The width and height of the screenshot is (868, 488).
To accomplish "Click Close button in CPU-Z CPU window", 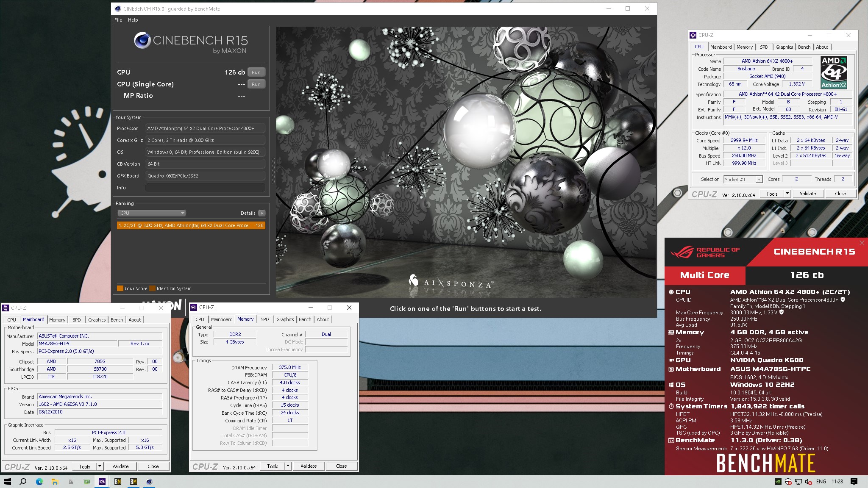I will [840, 194].
